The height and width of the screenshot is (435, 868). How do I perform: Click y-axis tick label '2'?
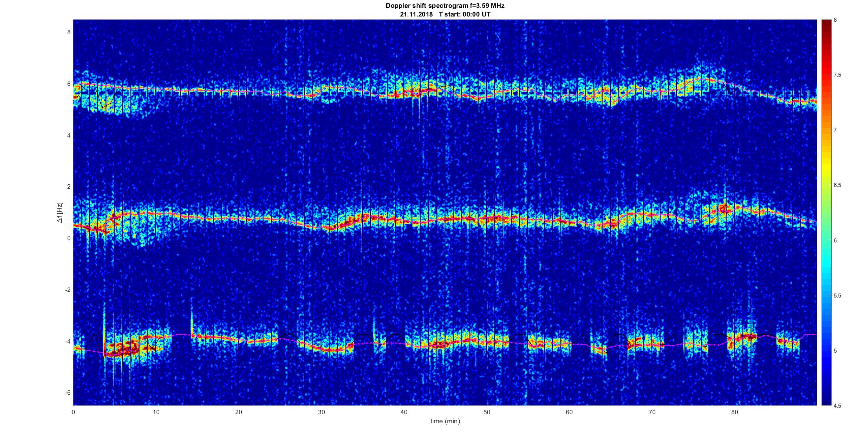69,186
